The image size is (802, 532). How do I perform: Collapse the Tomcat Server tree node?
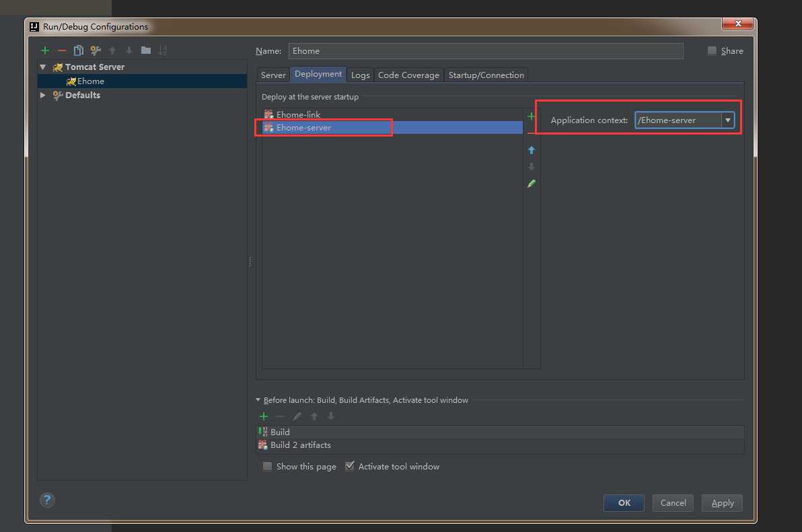pyautogui.click(x=43, y=67)
